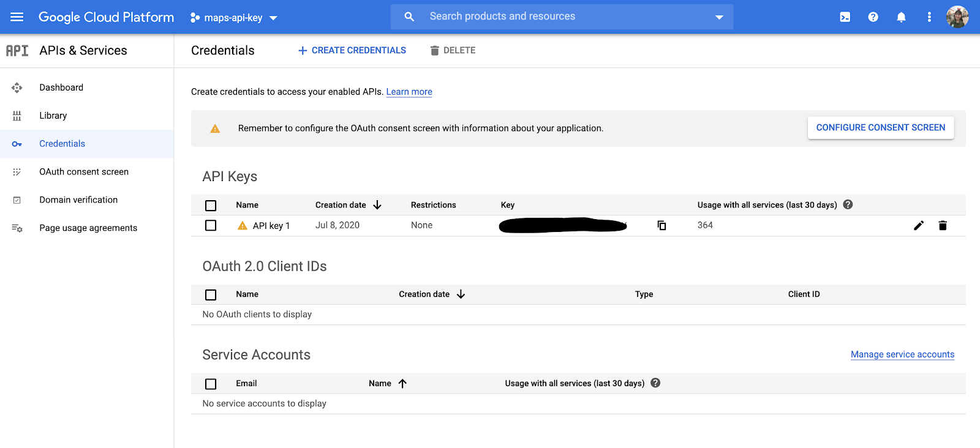Click the Client ID column header
This screenshot has height=448, width=980.
point(804,294)
